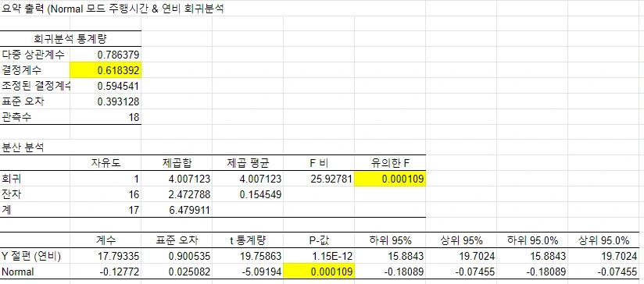Select the highlighted 결정계수 value 0.618392
644x284 pixels.
coord(106,70)
